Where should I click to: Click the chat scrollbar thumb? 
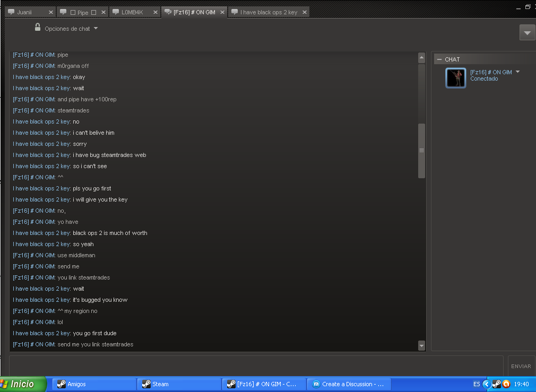[x=421, y=151]
